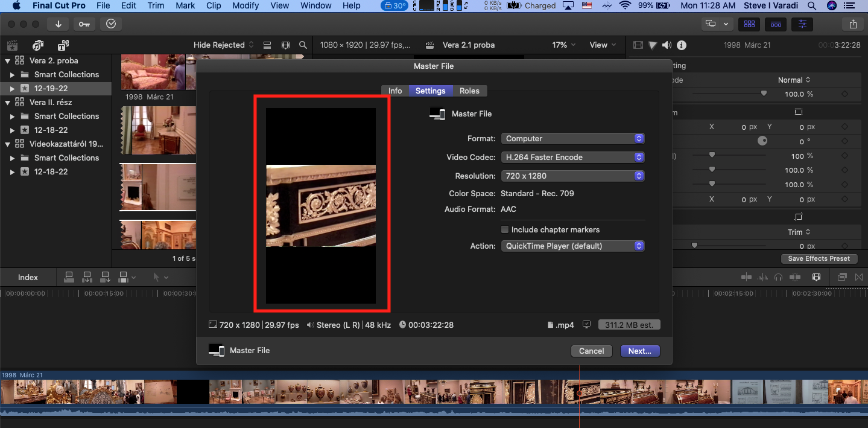Click the opacity slider handle in inspector
This screenshot has height=428, width=868.
click(x=764, y=94)
